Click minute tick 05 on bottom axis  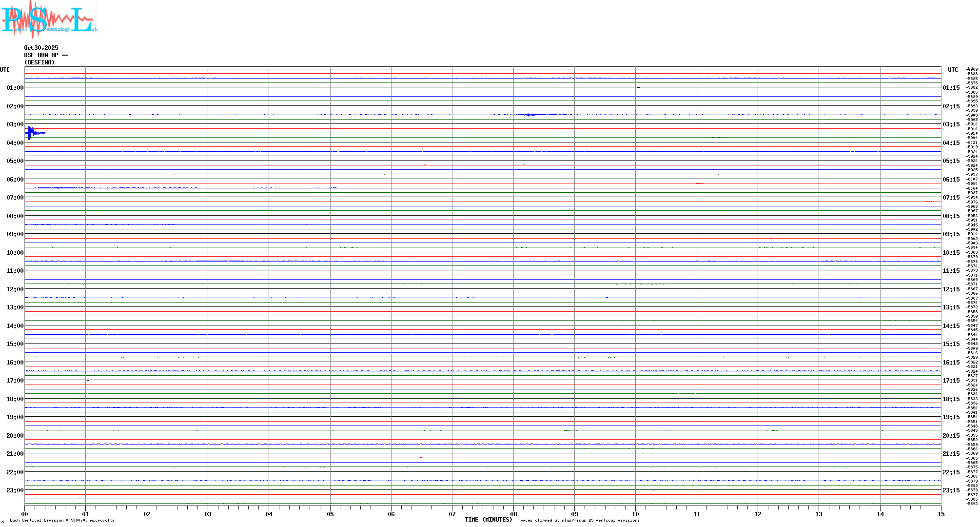[330, 514]
